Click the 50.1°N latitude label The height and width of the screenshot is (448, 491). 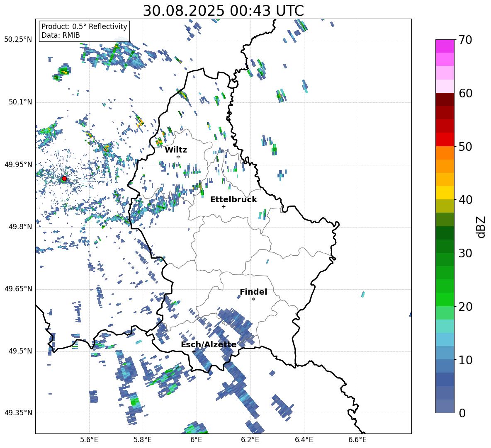(x=20, y=102)
